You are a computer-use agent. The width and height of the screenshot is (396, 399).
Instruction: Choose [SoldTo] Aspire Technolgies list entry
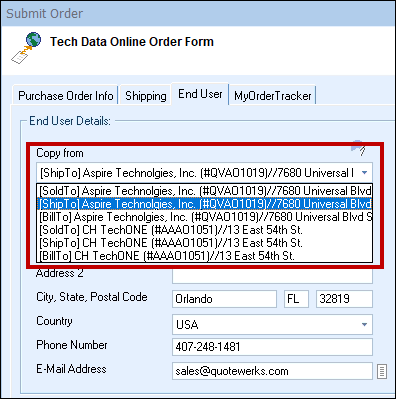pyautogui.click(x=205, y=191)
